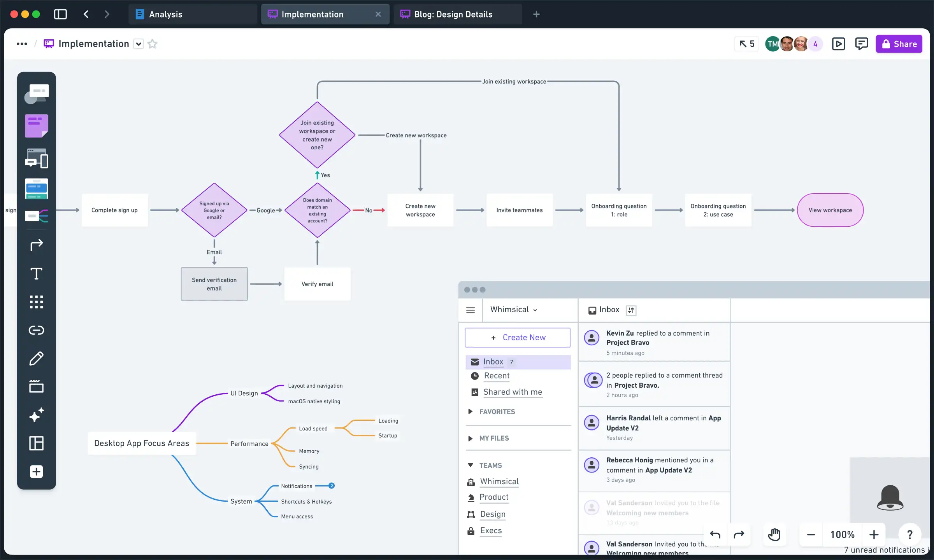Open the Wireframes tool in the toolbar
Image resolution: width=934 pixels, height=560 pixels.
[x=36, y=159]
